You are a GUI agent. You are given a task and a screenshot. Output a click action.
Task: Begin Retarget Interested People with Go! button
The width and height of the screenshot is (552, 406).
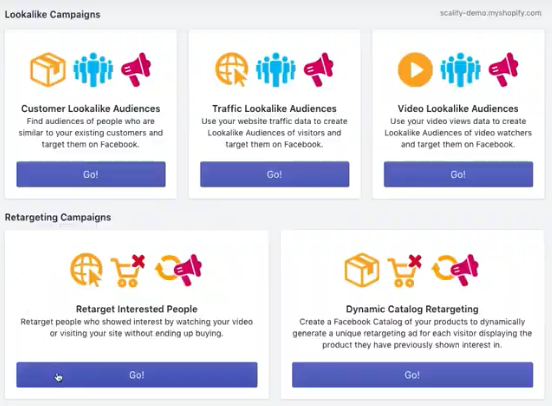tap(137, 375)
